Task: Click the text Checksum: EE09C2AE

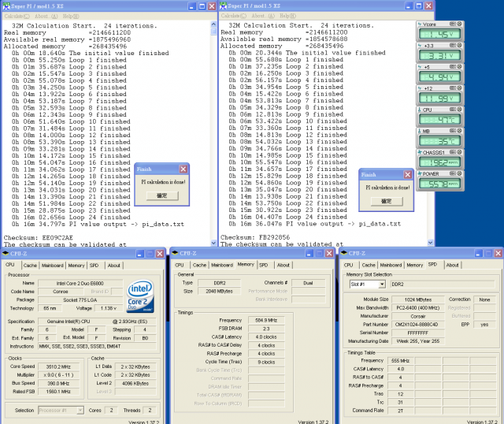Action: tap(39, 238)
